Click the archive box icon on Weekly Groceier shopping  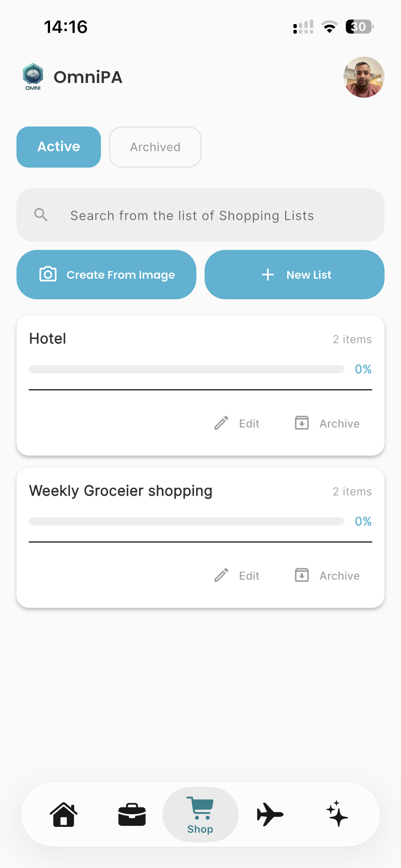[302, 575]
